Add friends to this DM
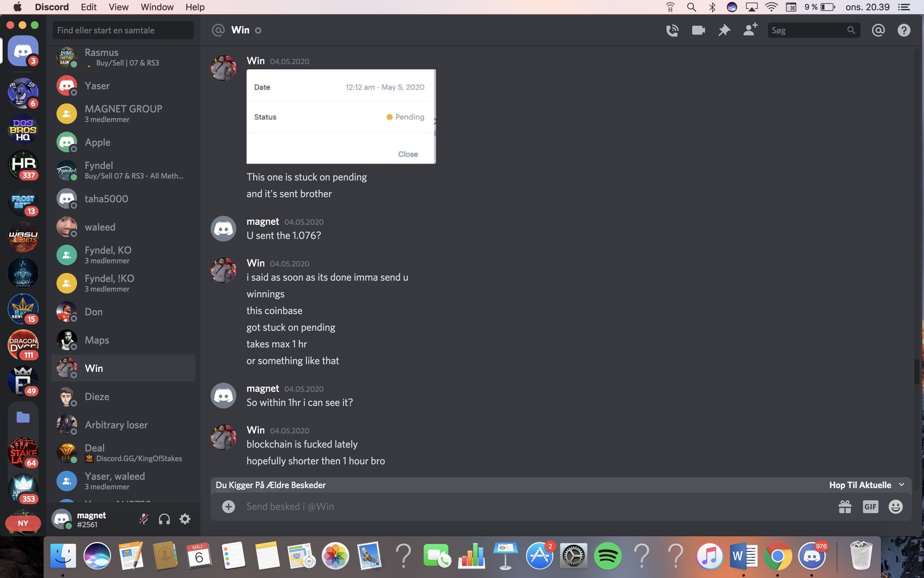This screenshot has height=578, width=924. 750,30
